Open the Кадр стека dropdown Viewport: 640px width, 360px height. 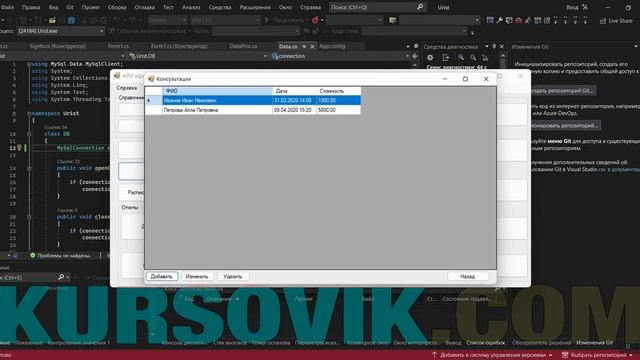tap(414, 31)
